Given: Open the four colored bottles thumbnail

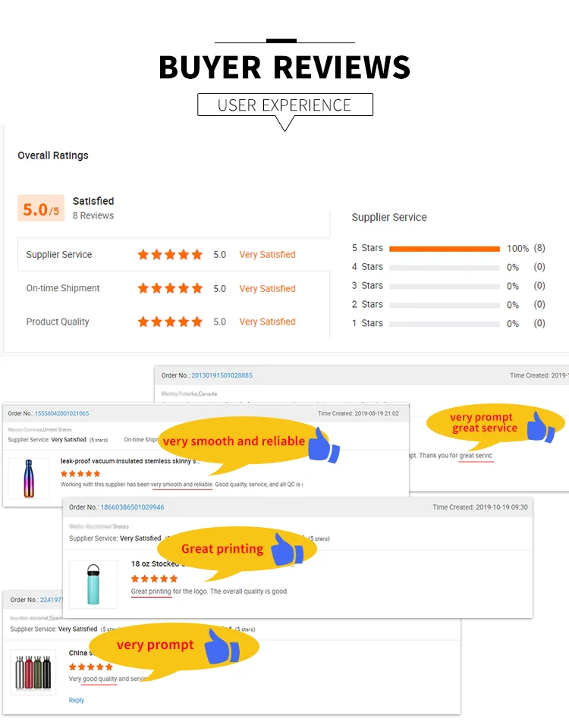Looking at the screenshot, I should click(33, 672).
